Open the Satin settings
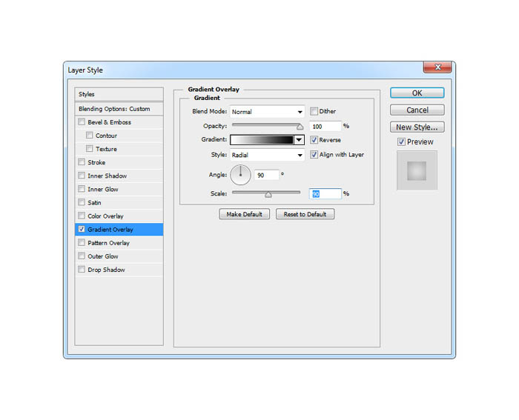Viewport: 519px width, 420px height. pos(94,203)
